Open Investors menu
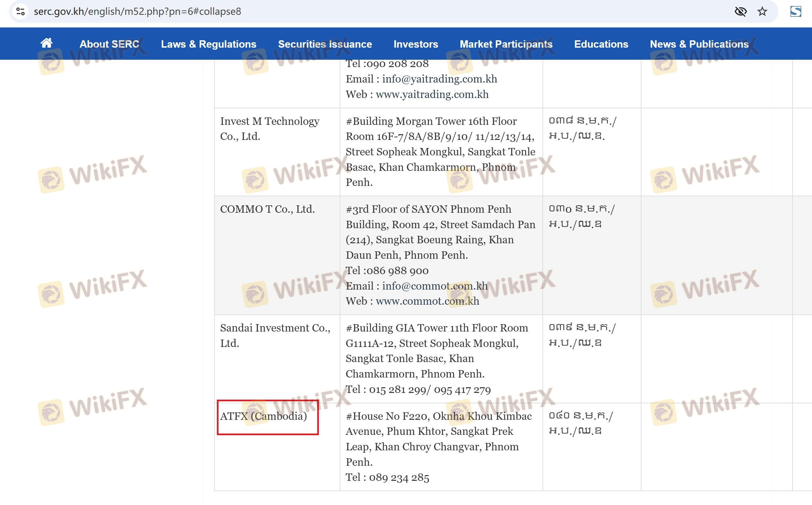Screen dimensions: 812x505 click(416, 44)
